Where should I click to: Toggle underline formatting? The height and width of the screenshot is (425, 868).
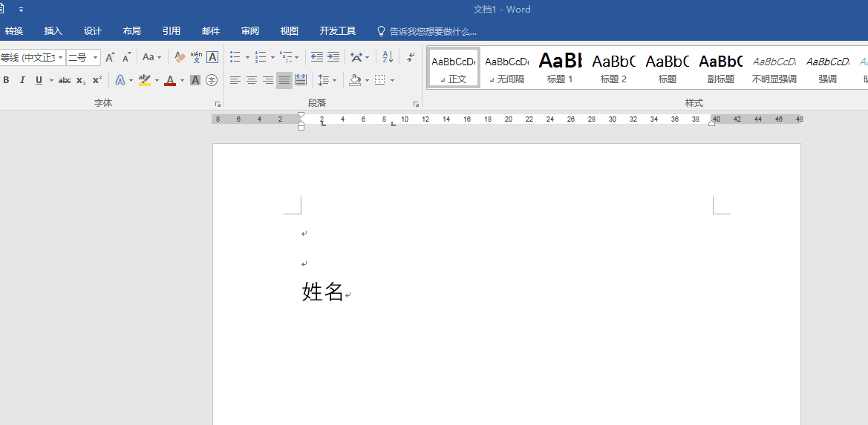point(39,80)
